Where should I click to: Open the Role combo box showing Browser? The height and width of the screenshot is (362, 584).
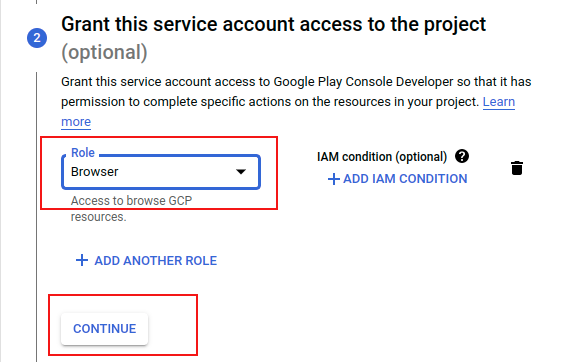[161, 172]
